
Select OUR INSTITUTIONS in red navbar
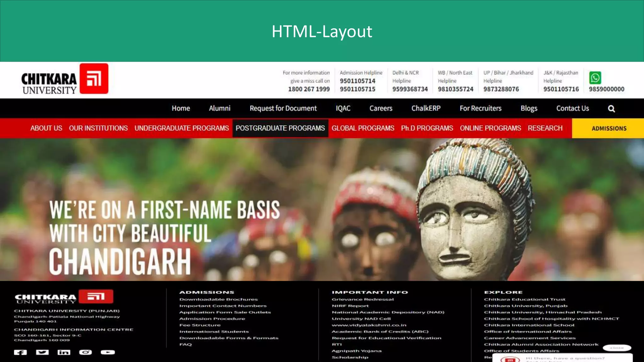click(98, 128)
